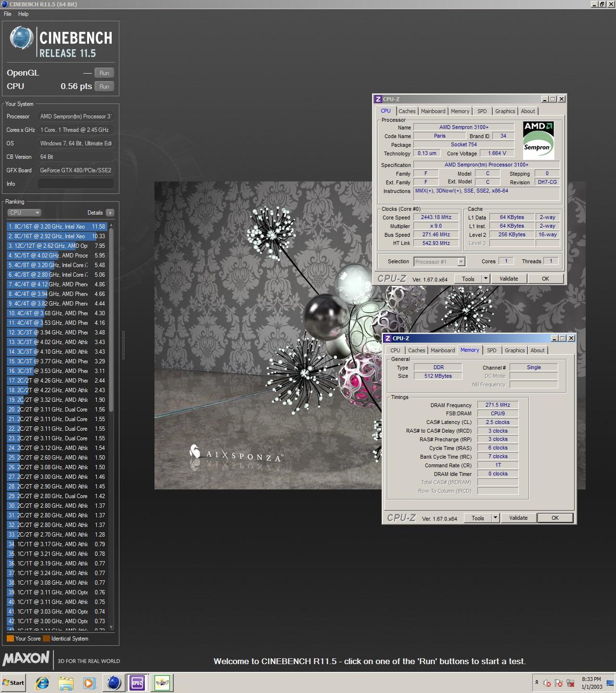Click the ranking Details arrow button
Screen dimensions: 616x693
[x=110, y=213]
